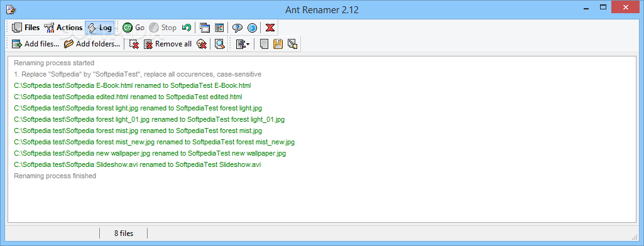
Task: Maximize the Ant Renamer window
Action: pos(603,7)
